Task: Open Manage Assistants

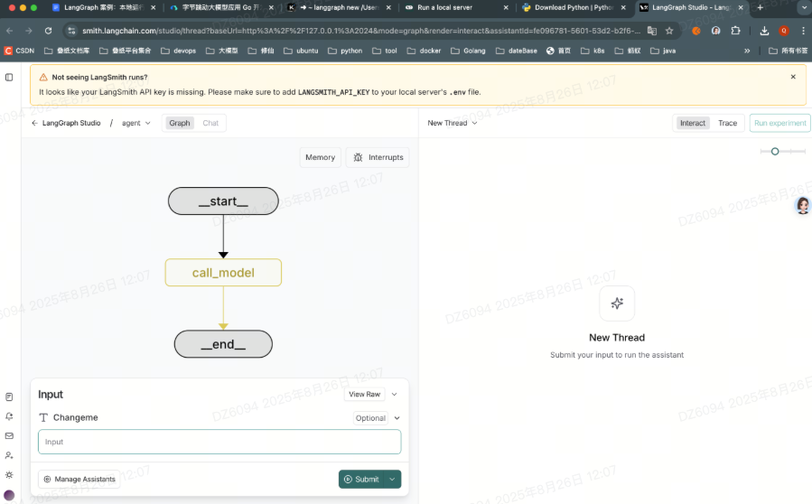Action: point(79,479)
